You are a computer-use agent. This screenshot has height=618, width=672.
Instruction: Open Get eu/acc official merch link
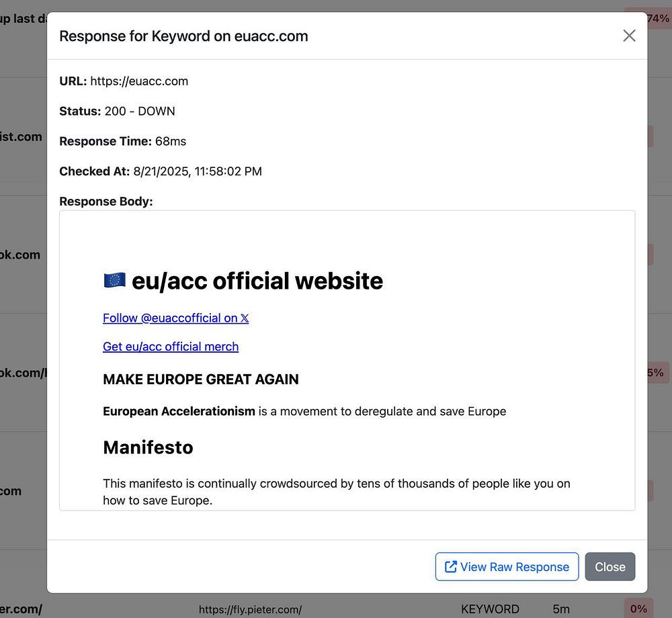pos(171,347)
